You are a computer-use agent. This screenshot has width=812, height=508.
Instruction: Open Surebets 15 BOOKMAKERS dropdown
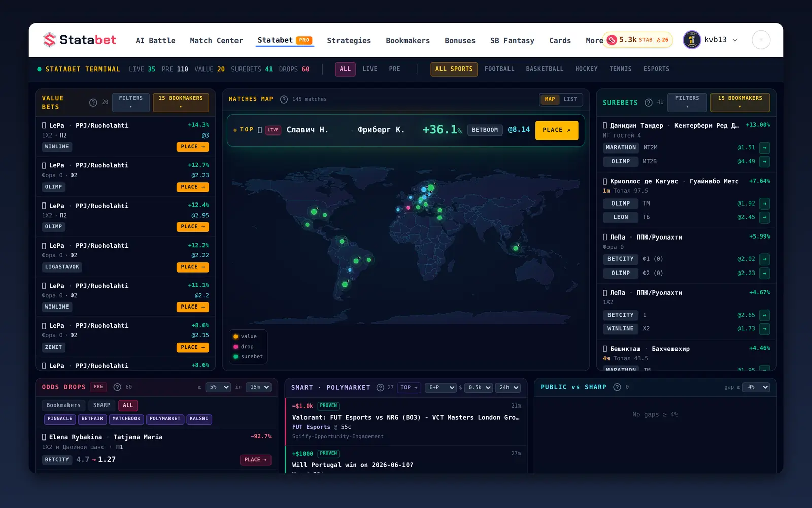(x=740, y=102)
